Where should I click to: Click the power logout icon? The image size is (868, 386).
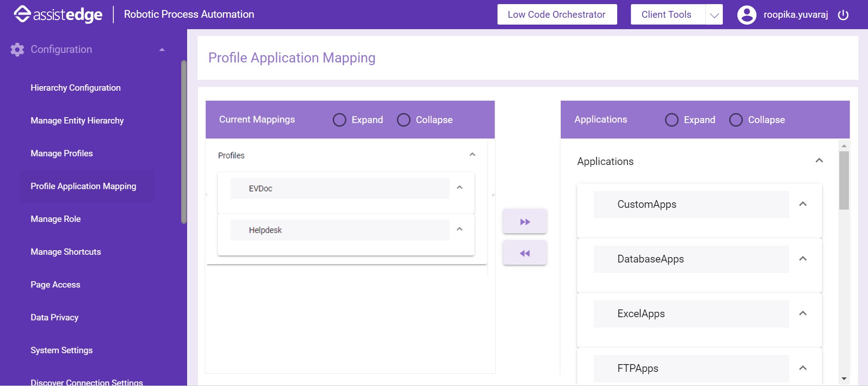tap(843, 15)
